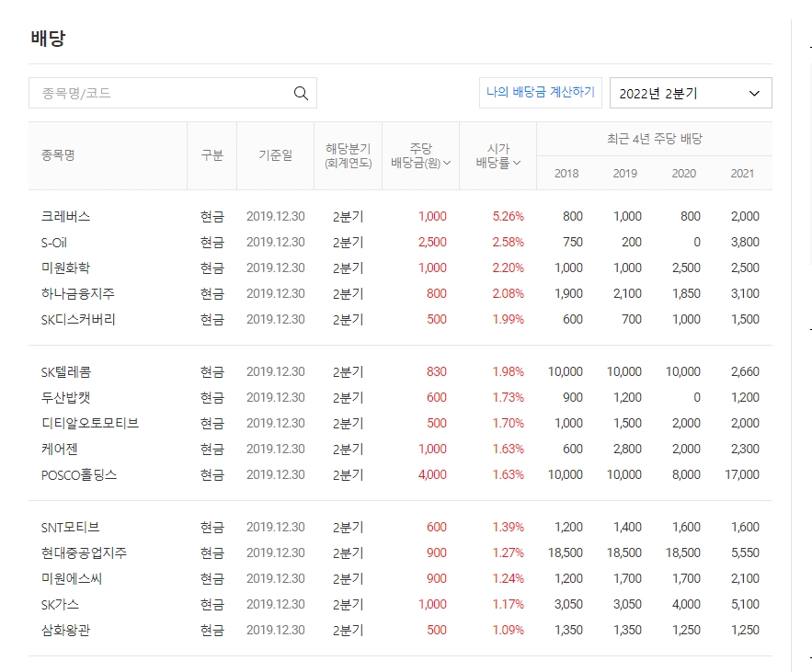Sort by 주당 배당금(원) column
The height and width of the screenshot is (672, 812).
[x=420, y=156]
